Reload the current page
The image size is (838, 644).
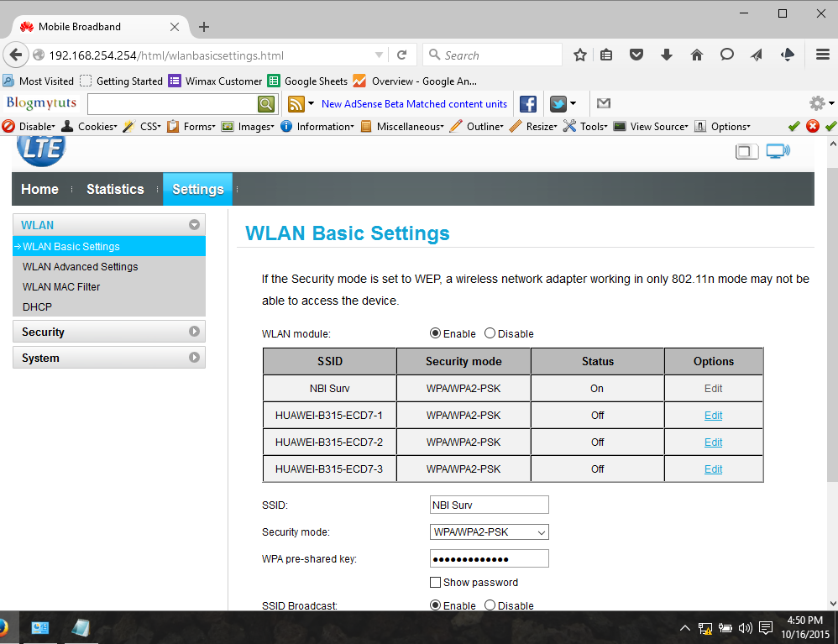[402, 55]
